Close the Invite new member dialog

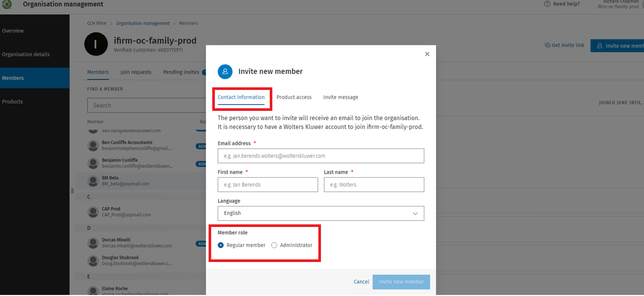427,54
